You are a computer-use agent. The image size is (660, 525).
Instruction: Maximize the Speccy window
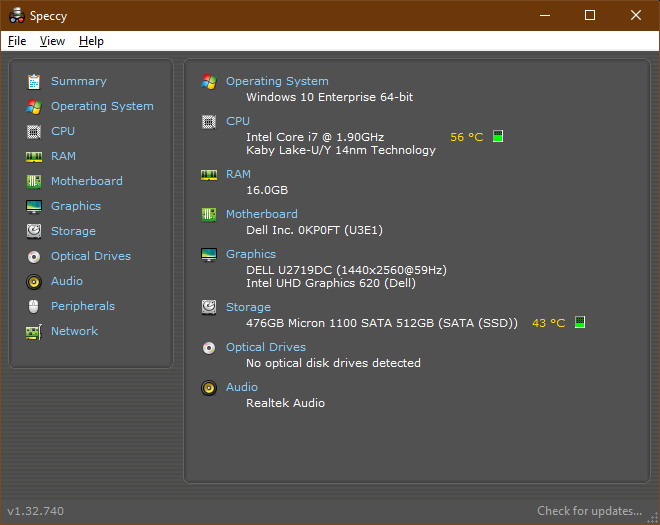click(x=590, y=15)
